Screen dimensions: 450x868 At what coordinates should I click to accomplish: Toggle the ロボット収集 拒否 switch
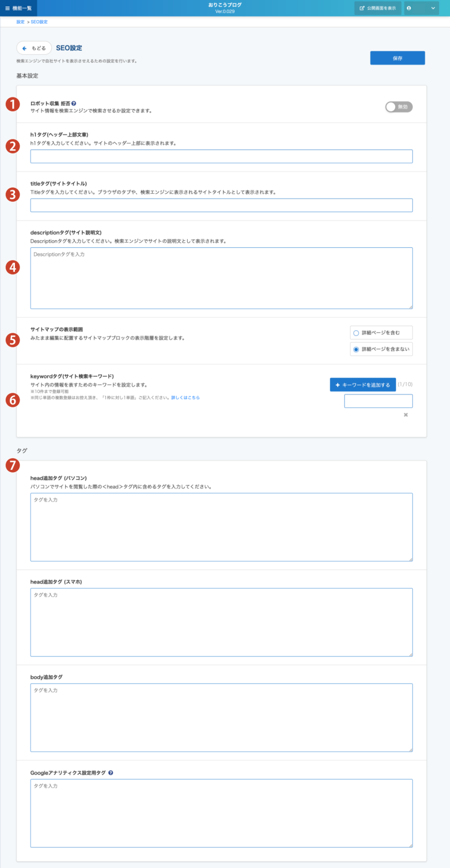(x=399, y=107)
